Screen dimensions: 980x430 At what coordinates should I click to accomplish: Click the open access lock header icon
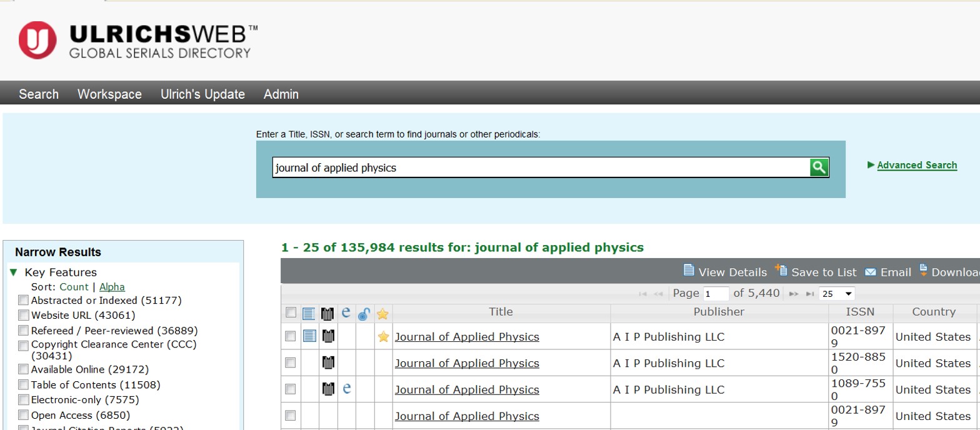click(364, 314)
